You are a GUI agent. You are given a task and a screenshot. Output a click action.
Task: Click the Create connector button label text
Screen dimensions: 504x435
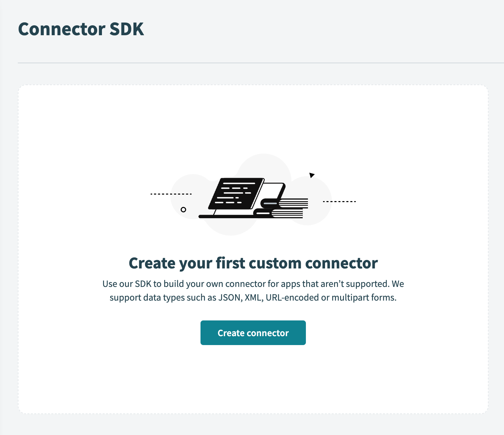(253, 333)
